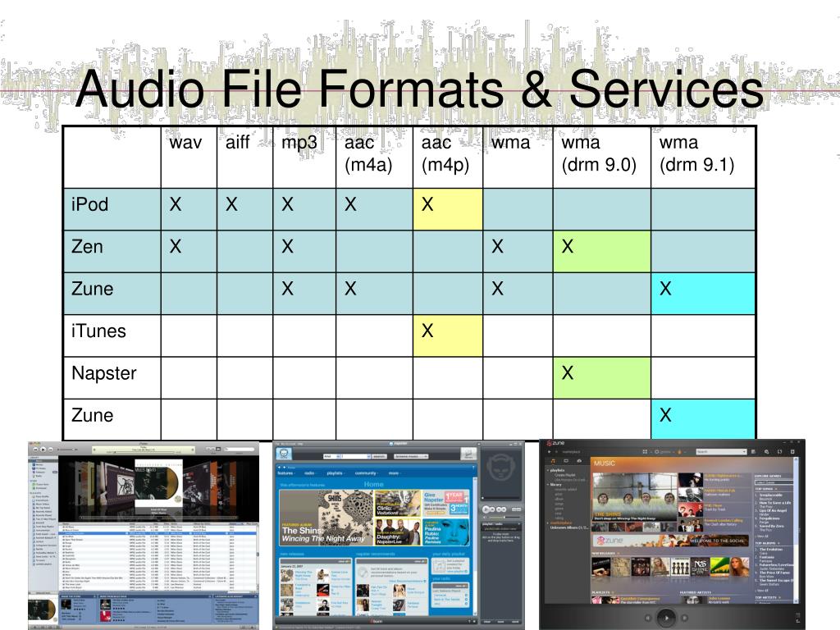The width and height of the screenshot is (840, 630).
Task: Select marketplace in the Zune sidebar
Action: coord(561,523)
